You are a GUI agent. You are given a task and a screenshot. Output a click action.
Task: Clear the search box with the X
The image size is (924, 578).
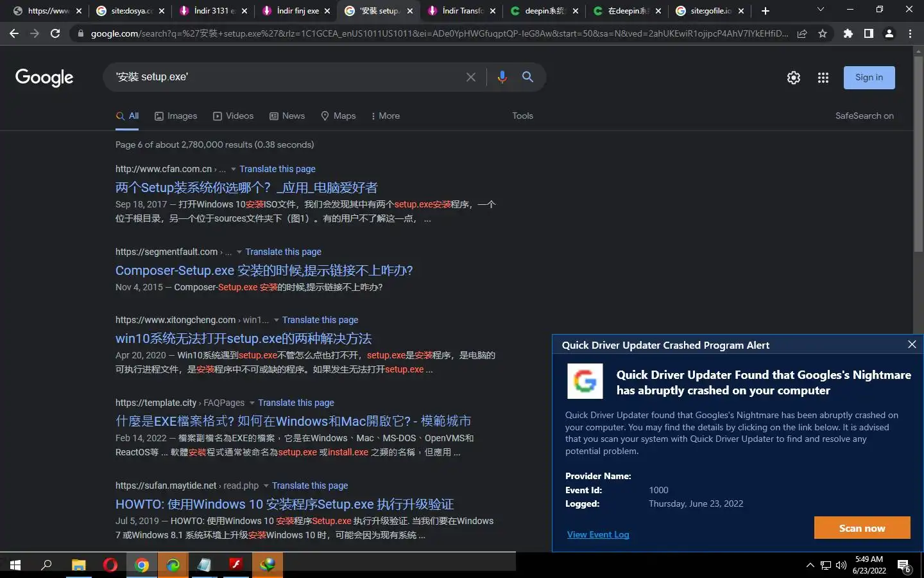tap(471, 77)
